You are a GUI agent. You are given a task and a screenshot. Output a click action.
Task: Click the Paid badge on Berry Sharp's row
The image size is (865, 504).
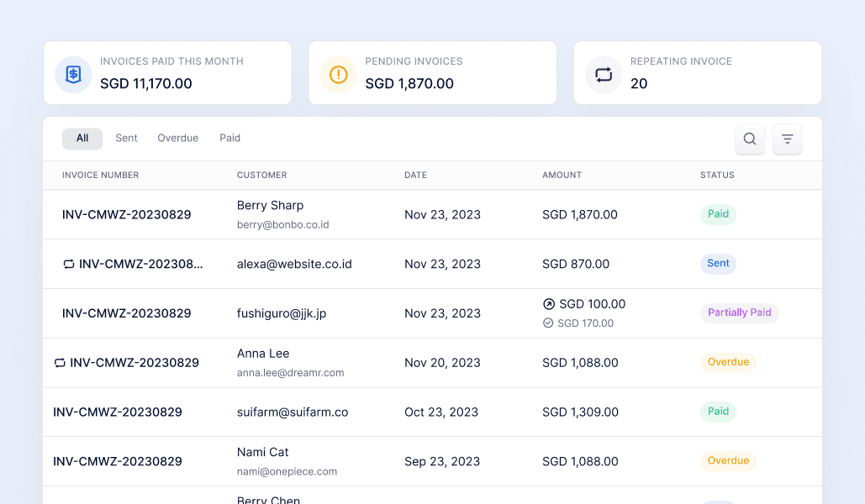point(718,214)
